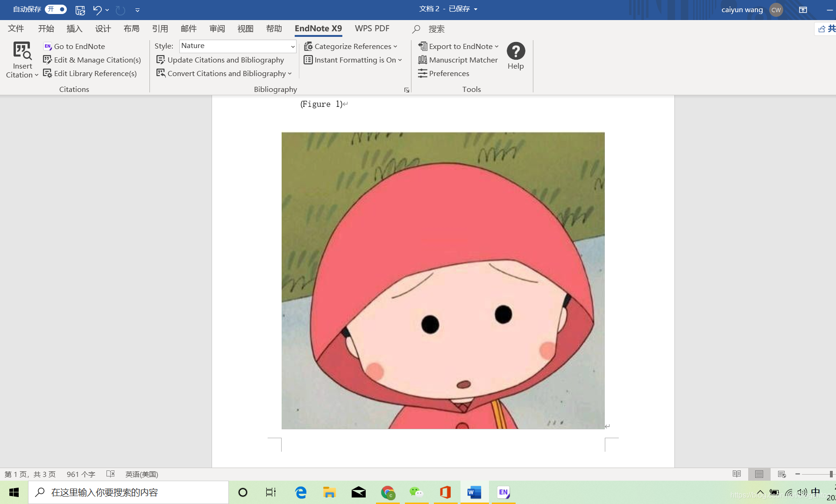This screenshot has height=504, width=836.
Task: Expand Categorize References dropdown arrow
Action: point(395,47)
